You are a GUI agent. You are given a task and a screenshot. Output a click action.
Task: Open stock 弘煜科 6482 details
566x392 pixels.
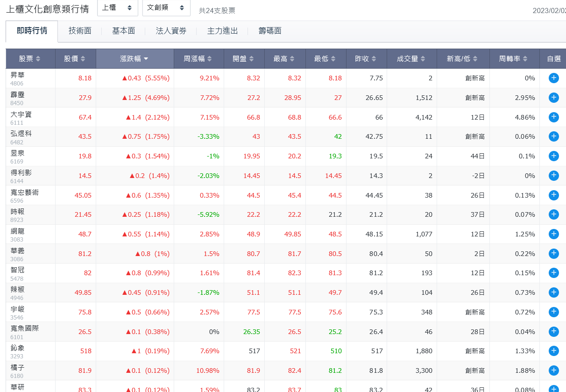[21, 137]
